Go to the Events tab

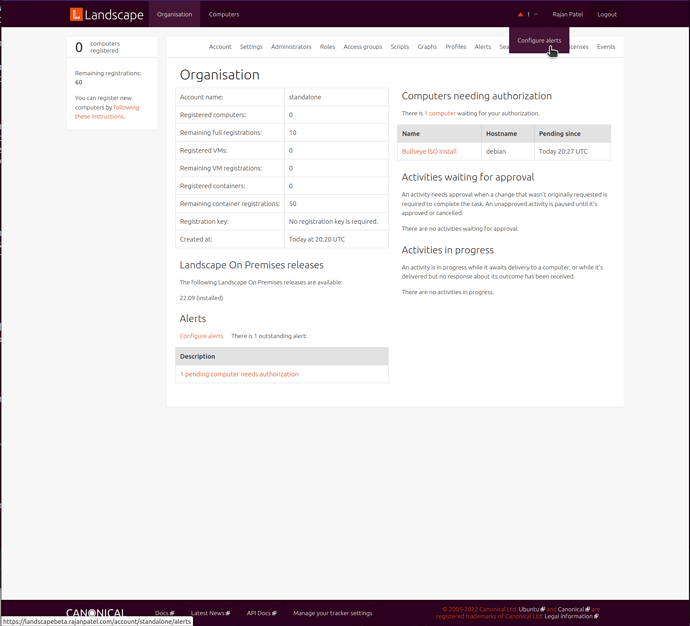606,47
